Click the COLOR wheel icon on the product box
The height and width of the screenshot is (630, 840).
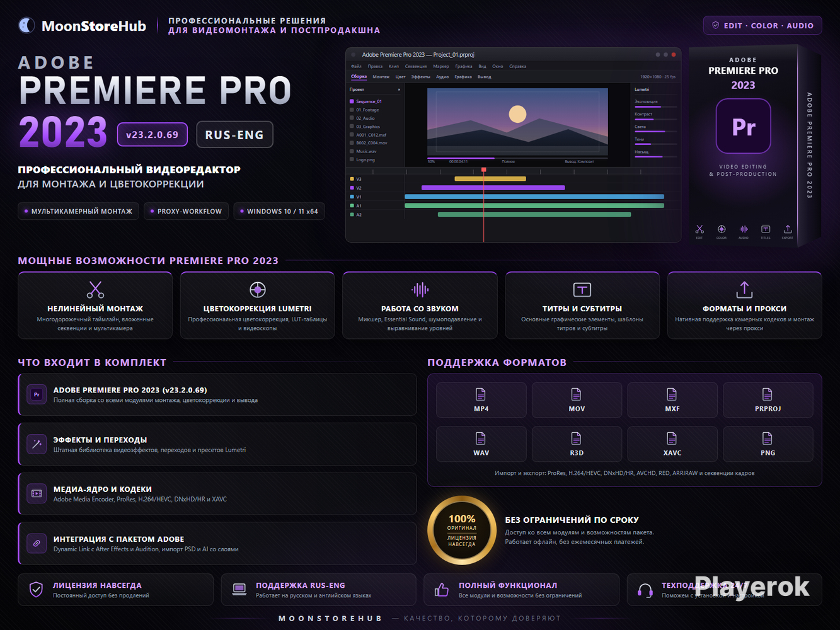click(722, 229)
